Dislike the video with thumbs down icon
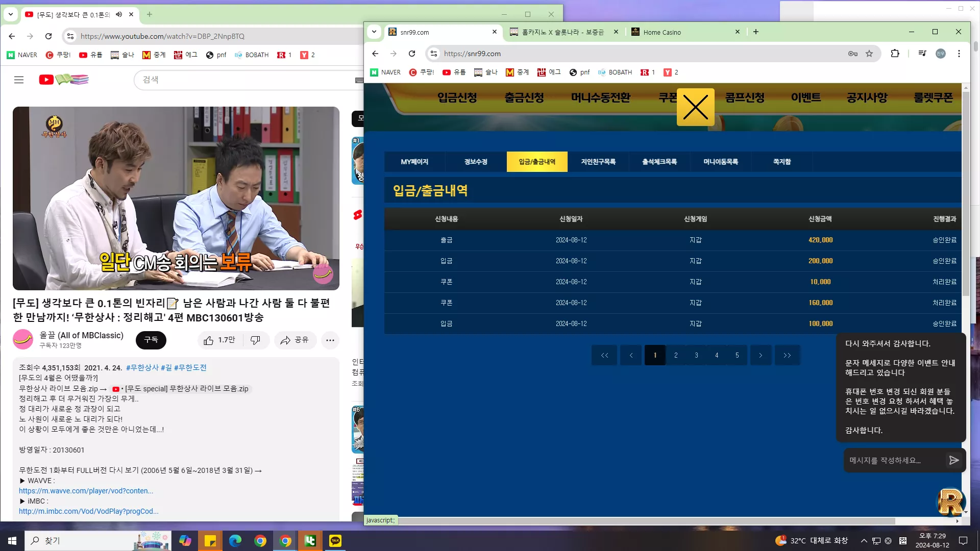The image size is (980, 551). [255, 340]
